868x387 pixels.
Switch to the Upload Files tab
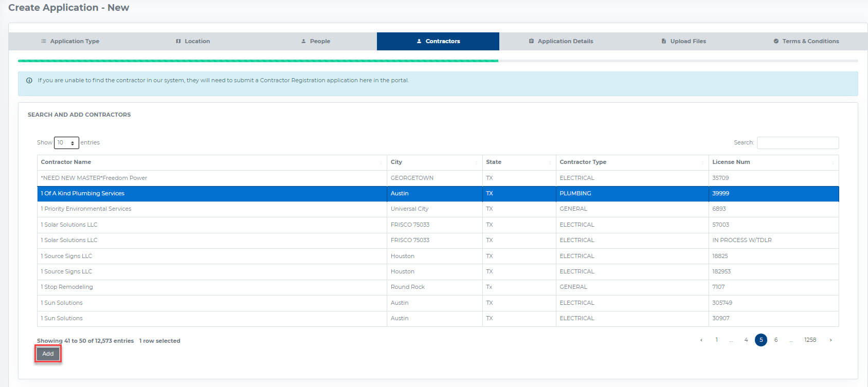pyautogui.click(x=683, y=41)
